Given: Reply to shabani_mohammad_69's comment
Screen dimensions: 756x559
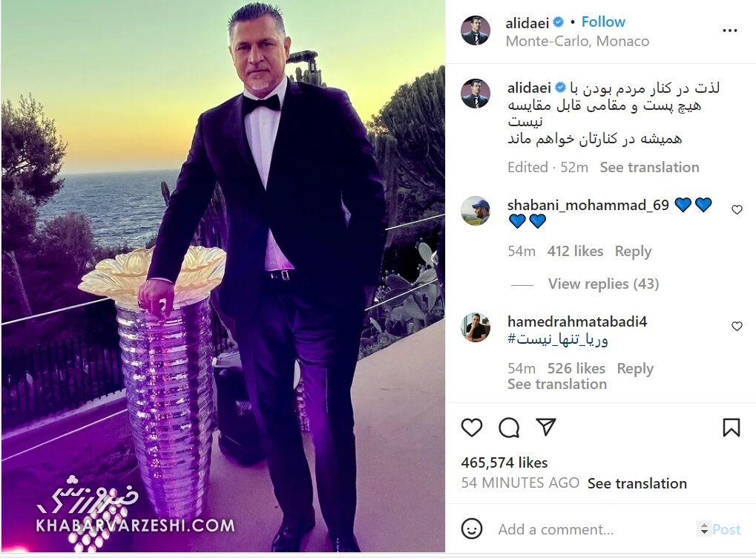Looking at the screenshot, I should click(633, 251).
